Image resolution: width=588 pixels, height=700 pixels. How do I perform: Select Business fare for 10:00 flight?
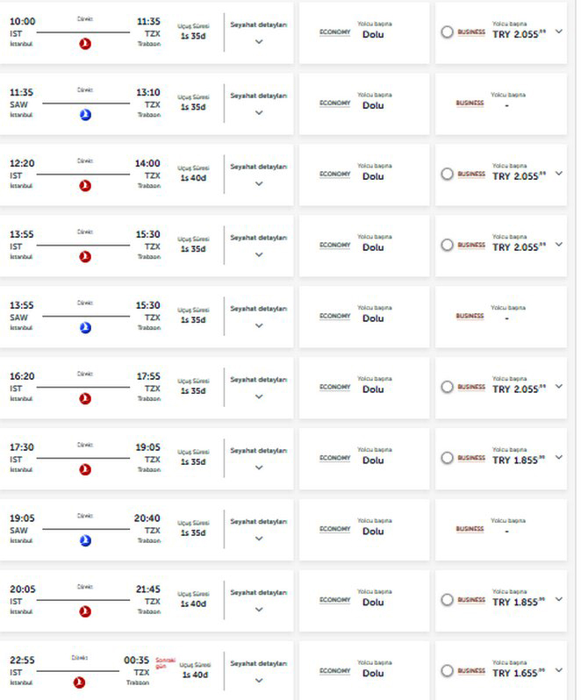[448, 32]
